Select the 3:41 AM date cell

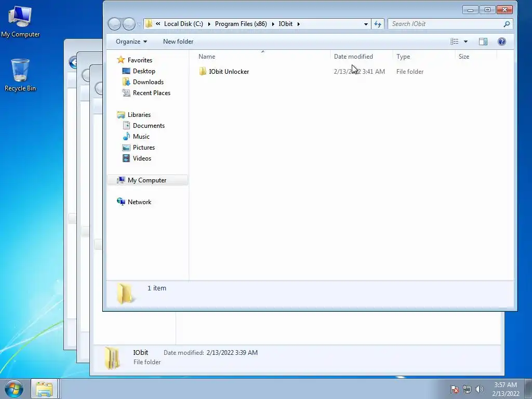pos(360,72)
